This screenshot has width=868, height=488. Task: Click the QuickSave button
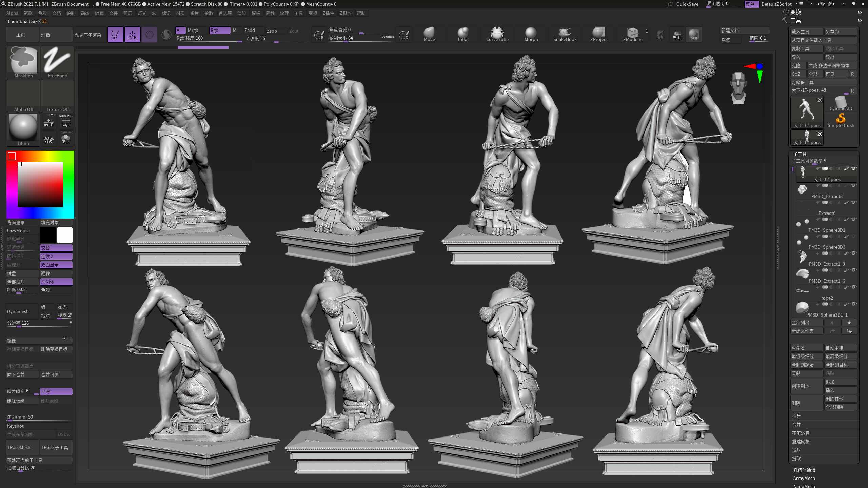pyautogui.click(x=687, y=4)
